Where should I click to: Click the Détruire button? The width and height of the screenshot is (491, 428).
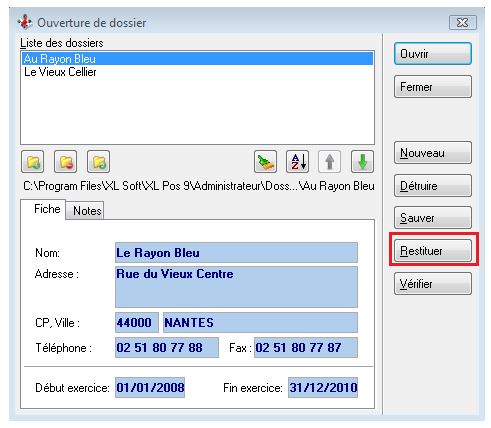pyautogui.click(x=433, y=185)
